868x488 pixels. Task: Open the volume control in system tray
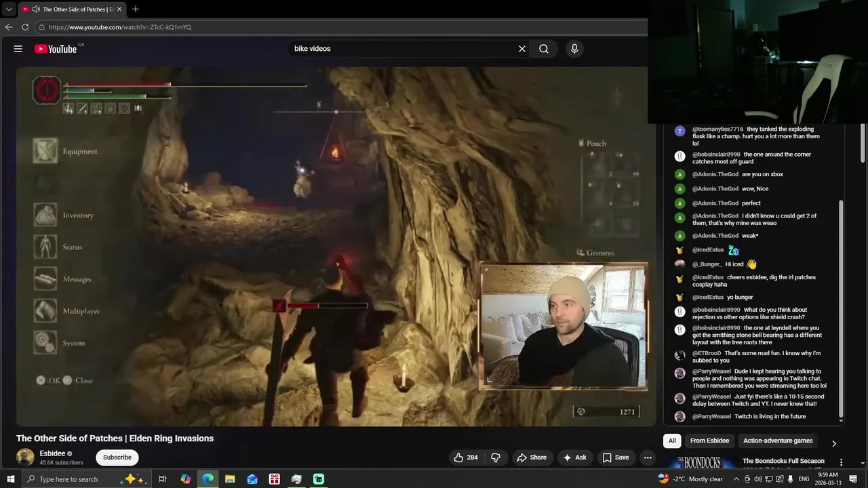[757, 479]
